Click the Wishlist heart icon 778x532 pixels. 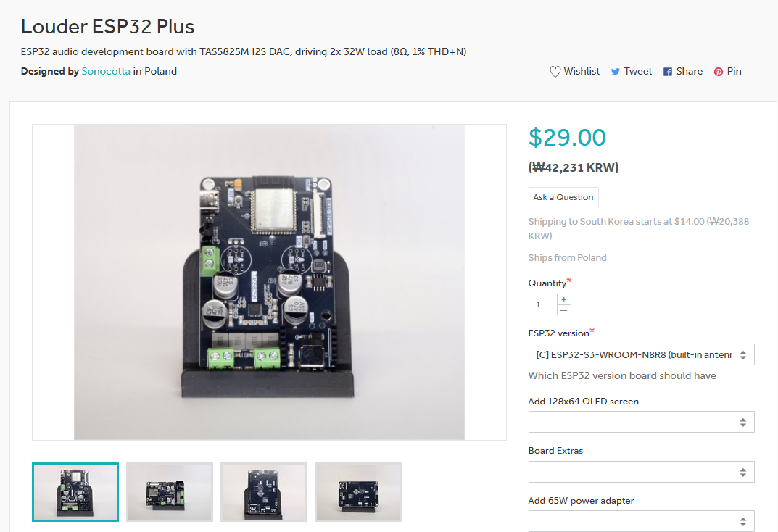555,72
